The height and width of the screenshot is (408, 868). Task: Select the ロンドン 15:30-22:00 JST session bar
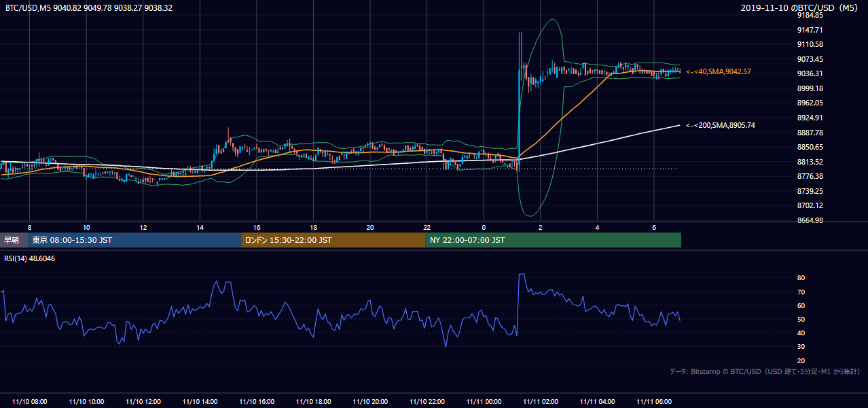tap(333, 240)
